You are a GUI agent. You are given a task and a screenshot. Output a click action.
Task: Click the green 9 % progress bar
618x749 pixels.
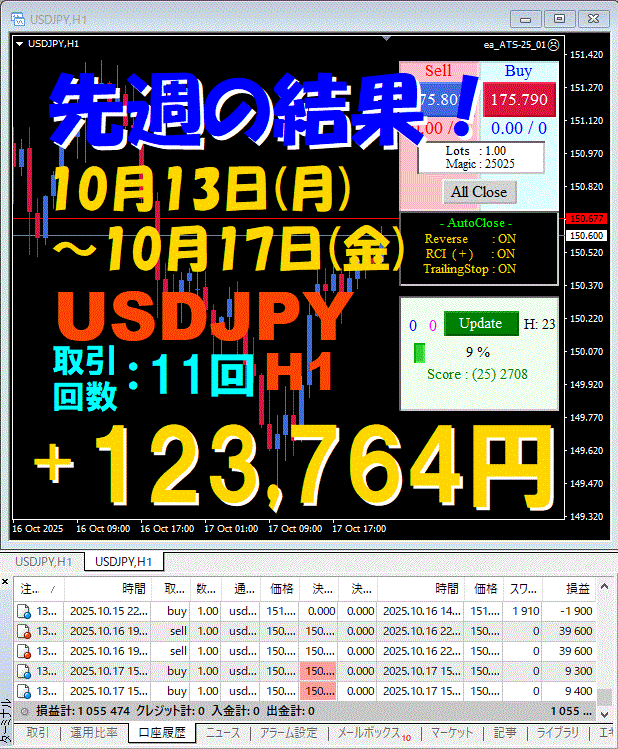[419, 353]
